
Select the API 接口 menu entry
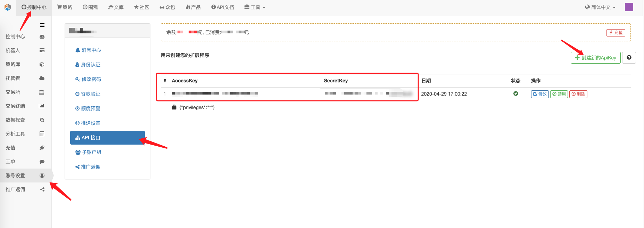click(107, 138)
